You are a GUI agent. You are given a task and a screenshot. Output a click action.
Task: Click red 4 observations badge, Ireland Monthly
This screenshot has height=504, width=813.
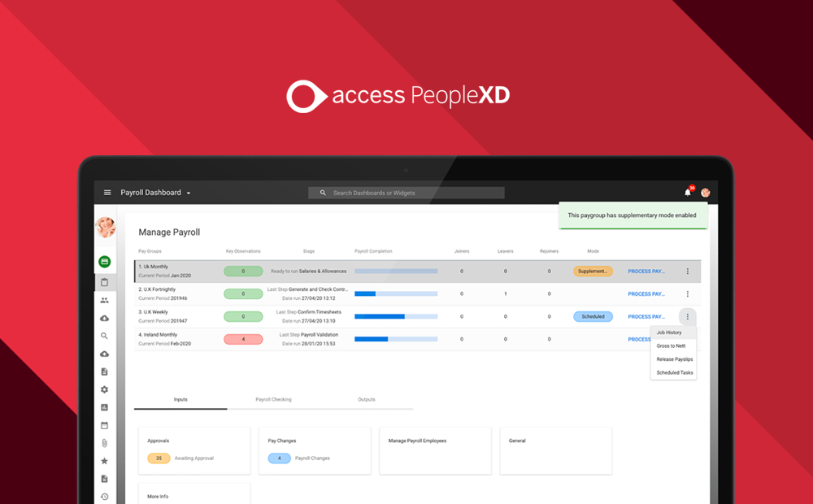click(x=243, y=339)
